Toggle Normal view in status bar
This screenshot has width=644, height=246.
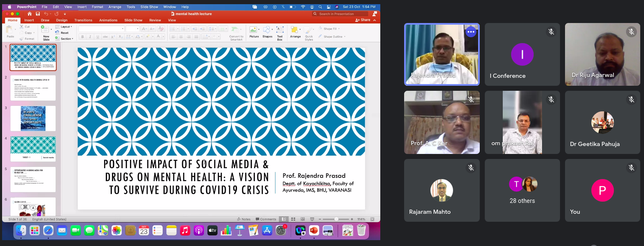click(284, 219)
